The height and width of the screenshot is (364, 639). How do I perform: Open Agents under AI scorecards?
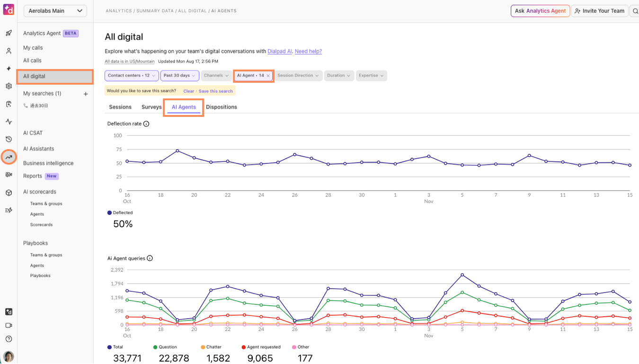coord(37,214)
